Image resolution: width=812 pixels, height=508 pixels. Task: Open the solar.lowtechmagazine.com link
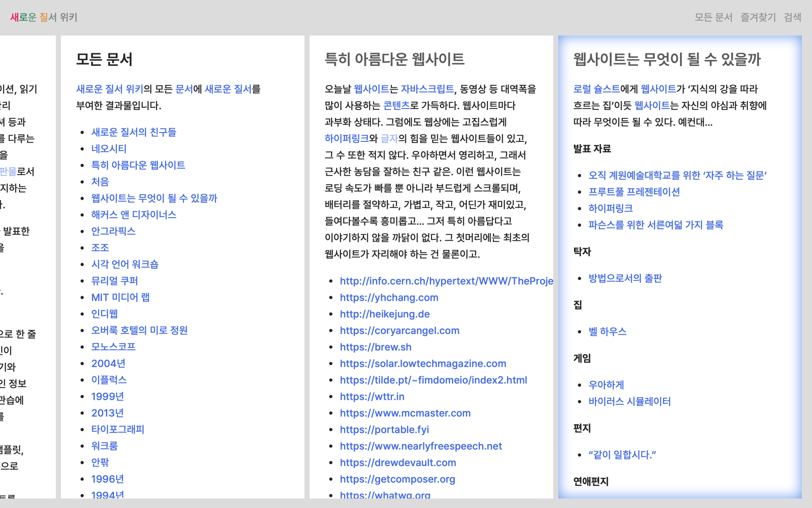423,363
